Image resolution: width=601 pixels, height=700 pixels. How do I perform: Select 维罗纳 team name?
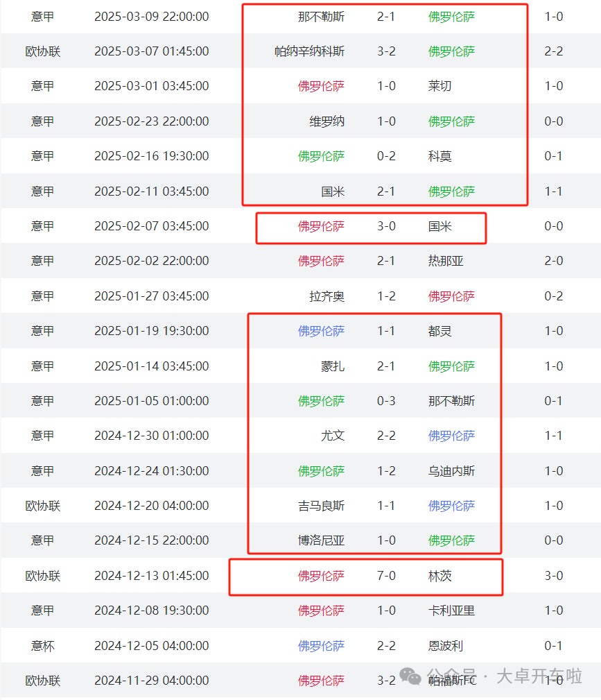tap(327, 121)
